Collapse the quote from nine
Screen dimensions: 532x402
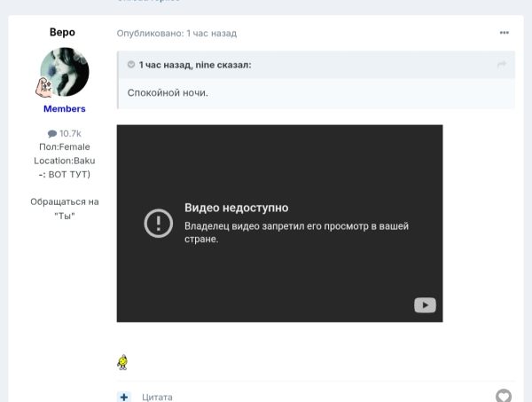click(131, 65)
